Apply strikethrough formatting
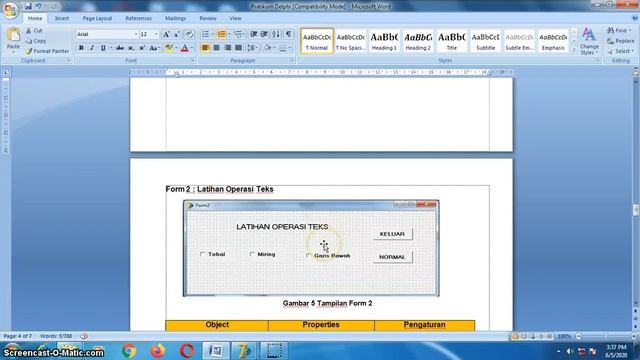Image resolution: width=640 pixels, height=360 pixels. pyautogui.click(x=120, y=48)
